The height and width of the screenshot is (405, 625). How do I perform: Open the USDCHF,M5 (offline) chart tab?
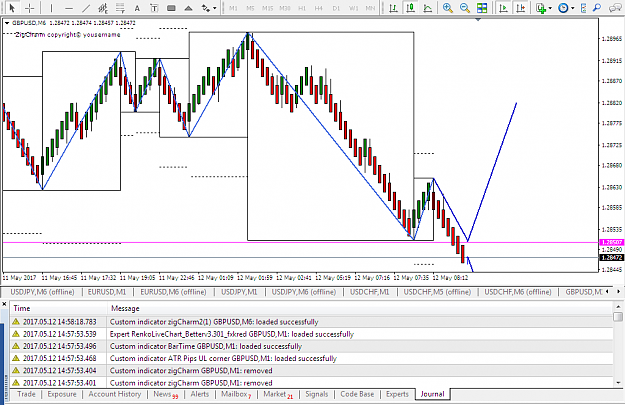pyautogui.click(x=437, y=292)
